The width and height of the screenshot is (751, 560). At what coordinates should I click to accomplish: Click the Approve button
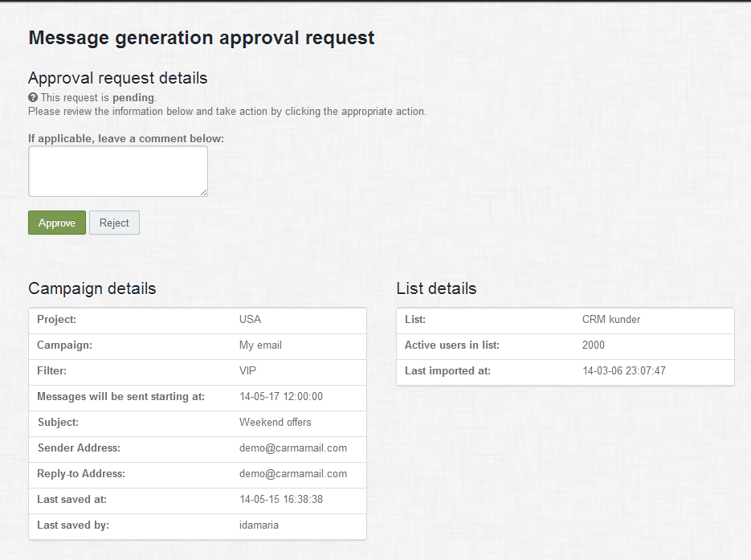pos(57,223)
